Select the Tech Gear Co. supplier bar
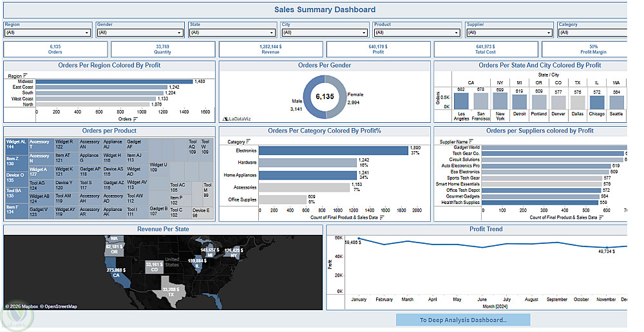 553,154
